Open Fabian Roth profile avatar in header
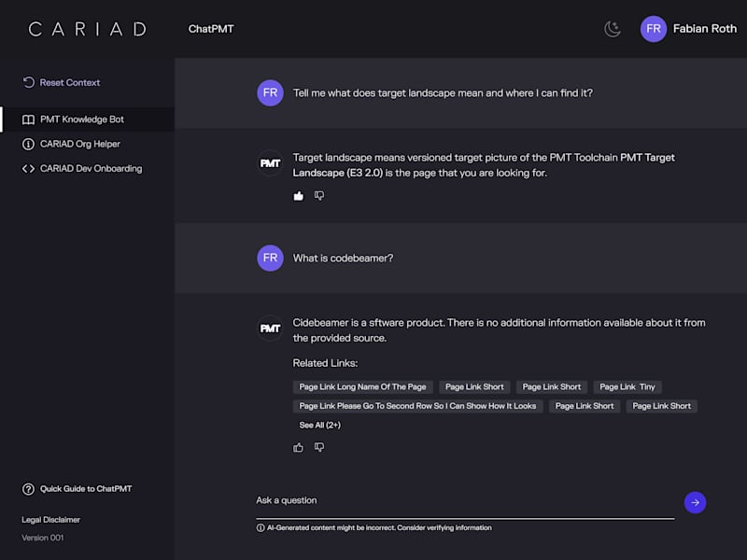 tap(653, 29)
